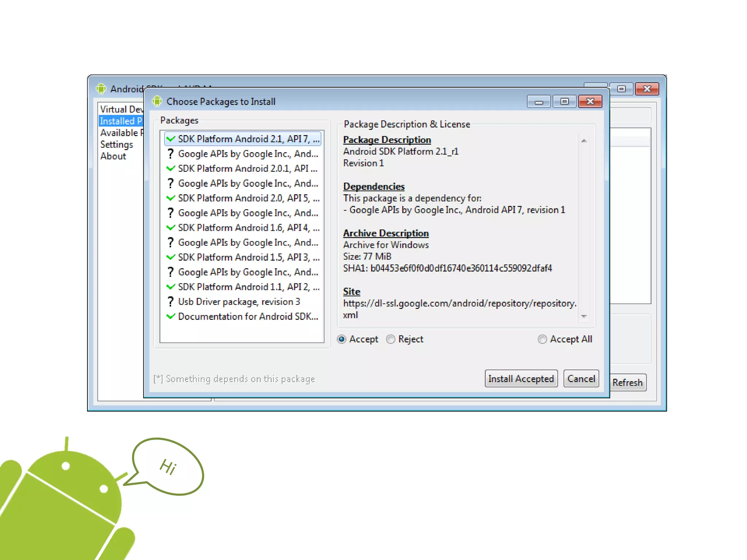Click green checkmark beside SDK Platform Android 1.6
The image size is (747, 560).
tap(170, 227)
